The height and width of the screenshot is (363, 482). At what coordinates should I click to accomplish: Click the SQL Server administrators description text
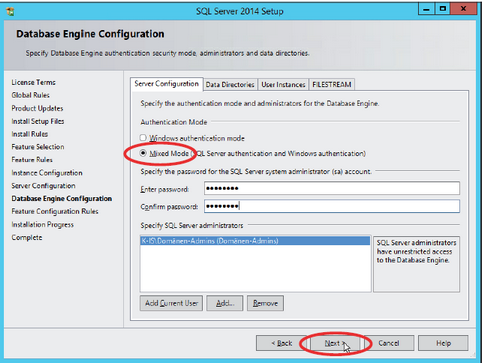click(x=416, y=251)
